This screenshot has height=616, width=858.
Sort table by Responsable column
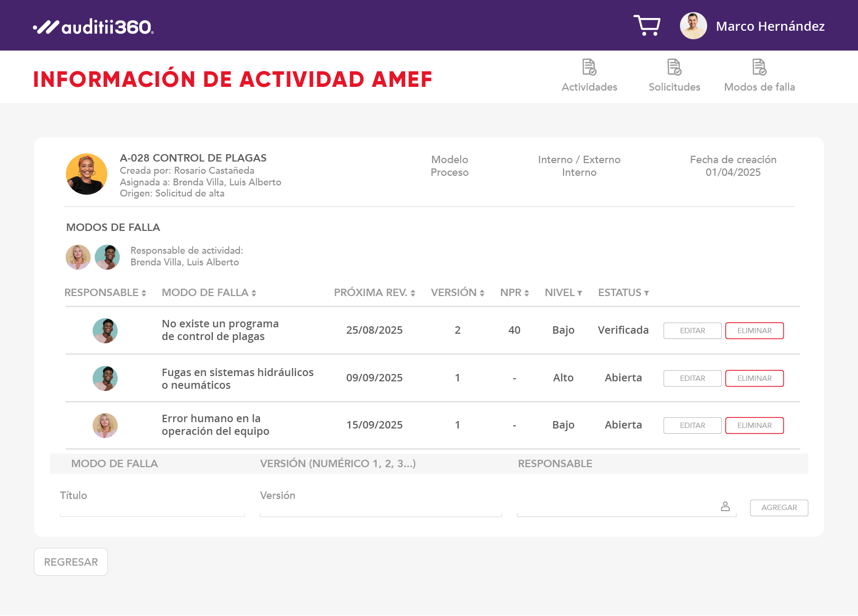click(x=105, y=293)
